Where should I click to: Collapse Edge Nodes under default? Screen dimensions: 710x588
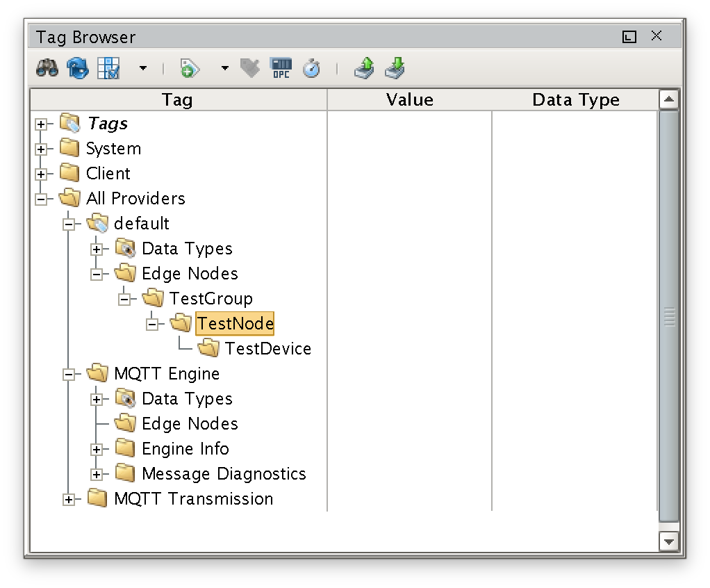(x=96, y=274)
